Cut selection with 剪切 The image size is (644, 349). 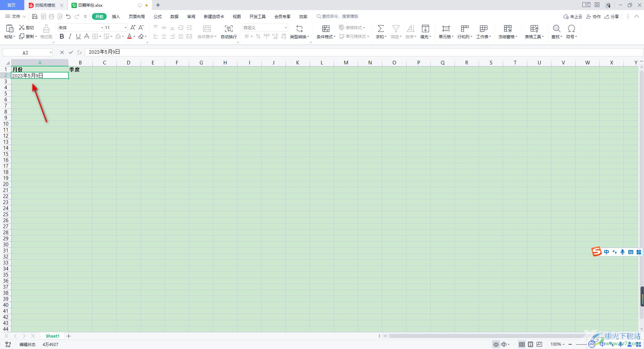point(26,28)
